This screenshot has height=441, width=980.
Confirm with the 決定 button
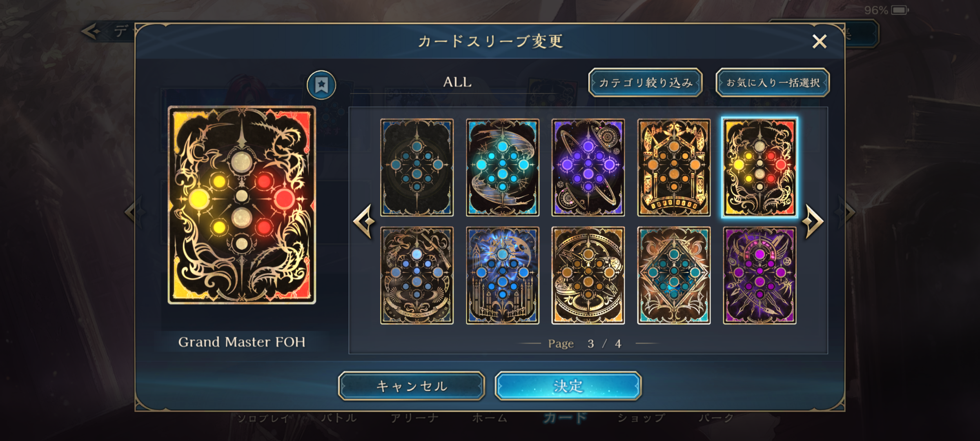coord(568,386)
